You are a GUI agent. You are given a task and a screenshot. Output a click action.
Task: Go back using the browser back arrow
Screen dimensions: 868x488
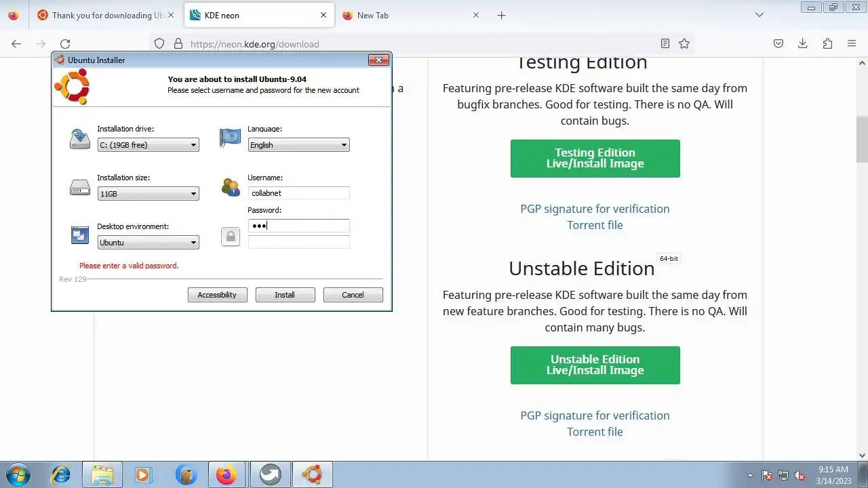click(16, 43)
